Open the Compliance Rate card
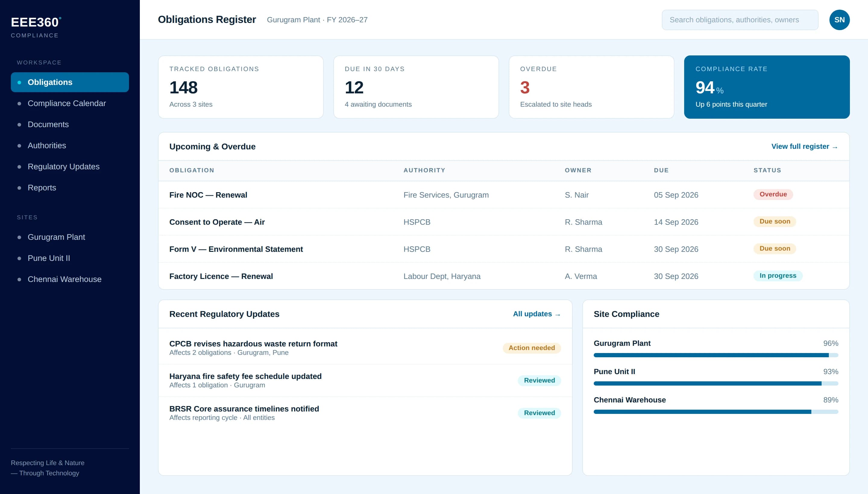This screenshot has width=868, height=494. click(767, 87)
